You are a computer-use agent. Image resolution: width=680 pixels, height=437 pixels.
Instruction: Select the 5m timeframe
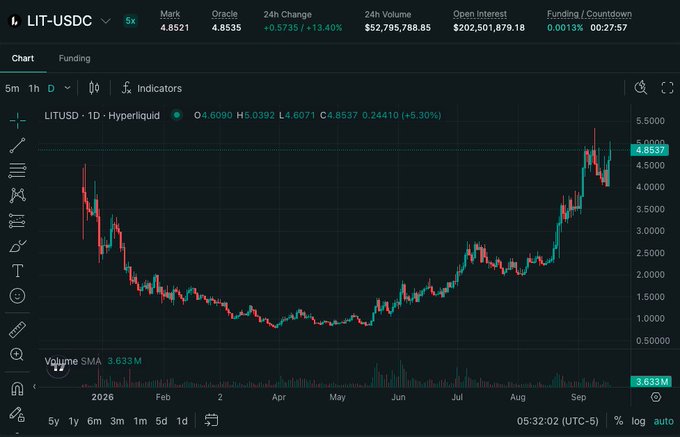coord(12,88)
